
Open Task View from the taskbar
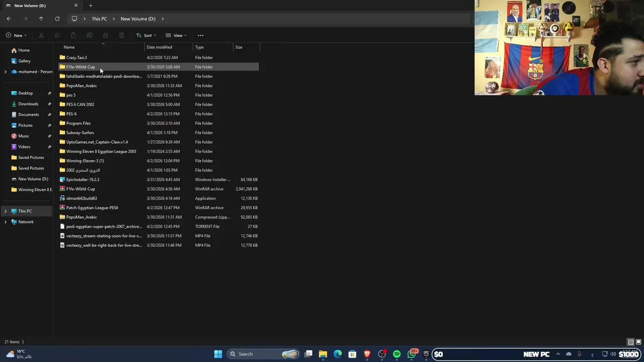point(308,354)
